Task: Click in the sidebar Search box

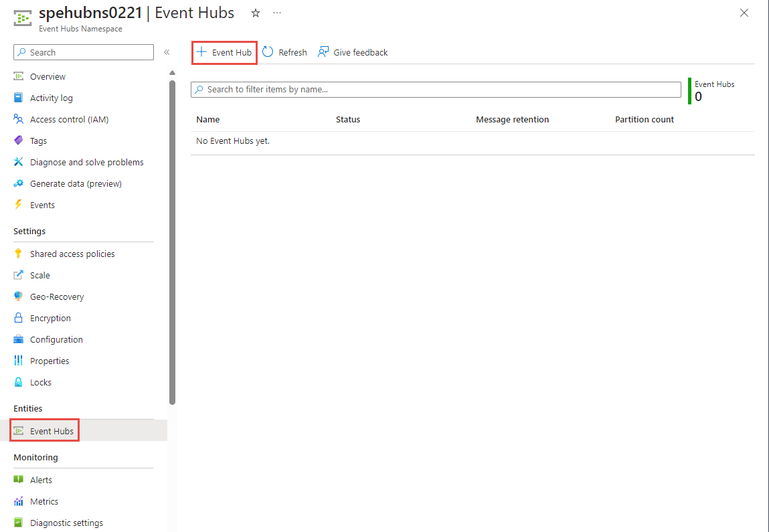Action: 84,52
